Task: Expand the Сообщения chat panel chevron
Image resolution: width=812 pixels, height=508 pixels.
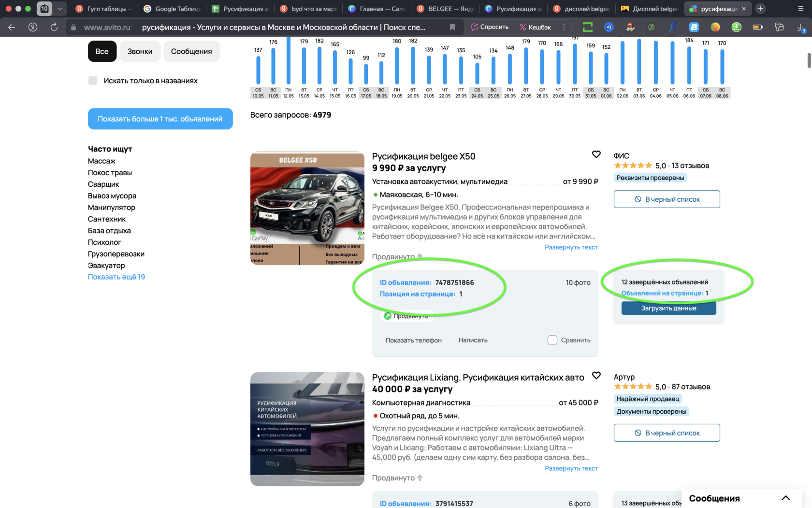Action: [x=786, y=498]
